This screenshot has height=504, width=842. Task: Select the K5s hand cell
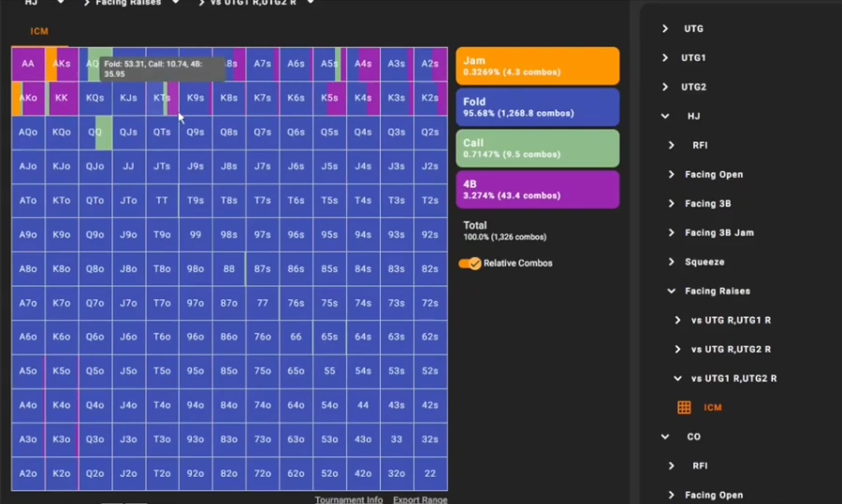(329, 97)
